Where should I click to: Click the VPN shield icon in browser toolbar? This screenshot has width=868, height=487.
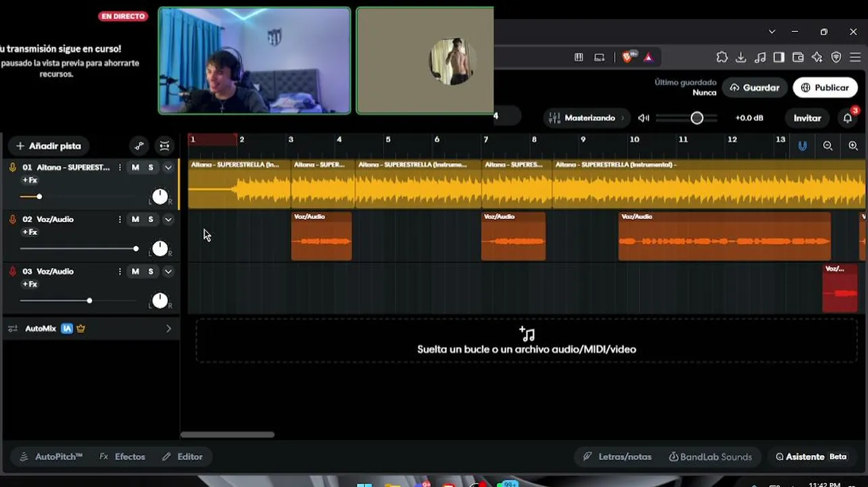click(x=836, y=57)
